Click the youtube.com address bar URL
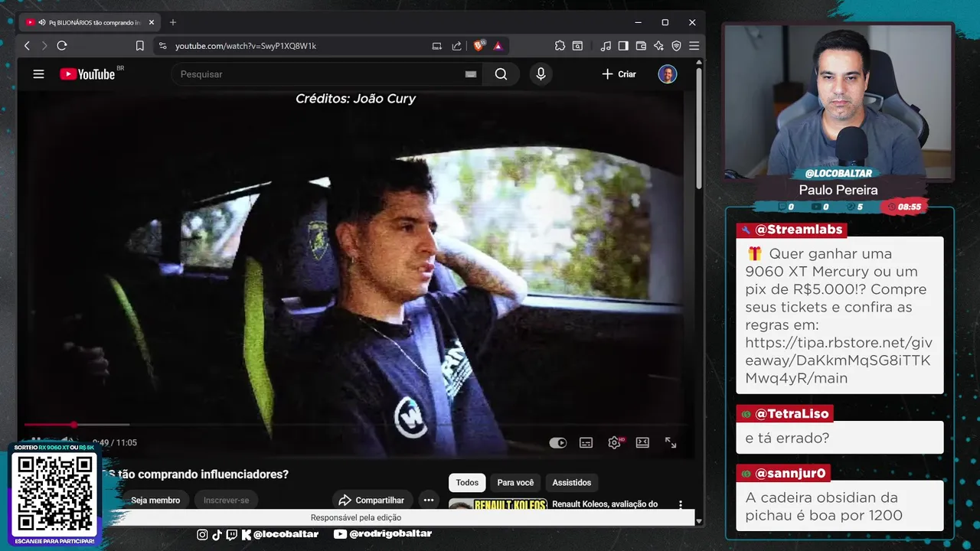Viewport: 980px width, 551px height. click(x=246, y=46)
